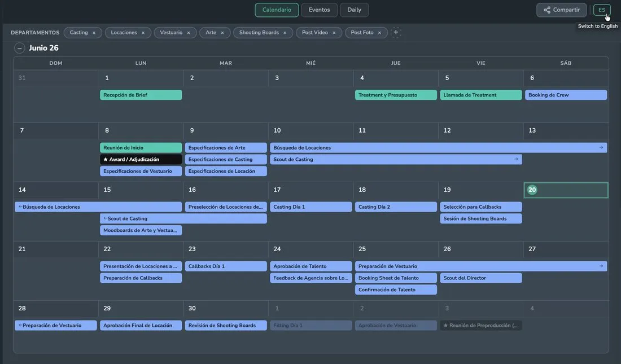
Task: Open Revisión de Shooting Boards event
Action: pos(226,326)
